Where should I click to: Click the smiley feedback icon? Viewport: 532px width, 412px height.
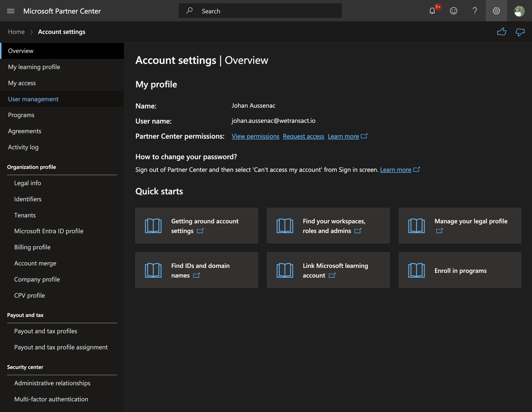click(x=453, y=11)
